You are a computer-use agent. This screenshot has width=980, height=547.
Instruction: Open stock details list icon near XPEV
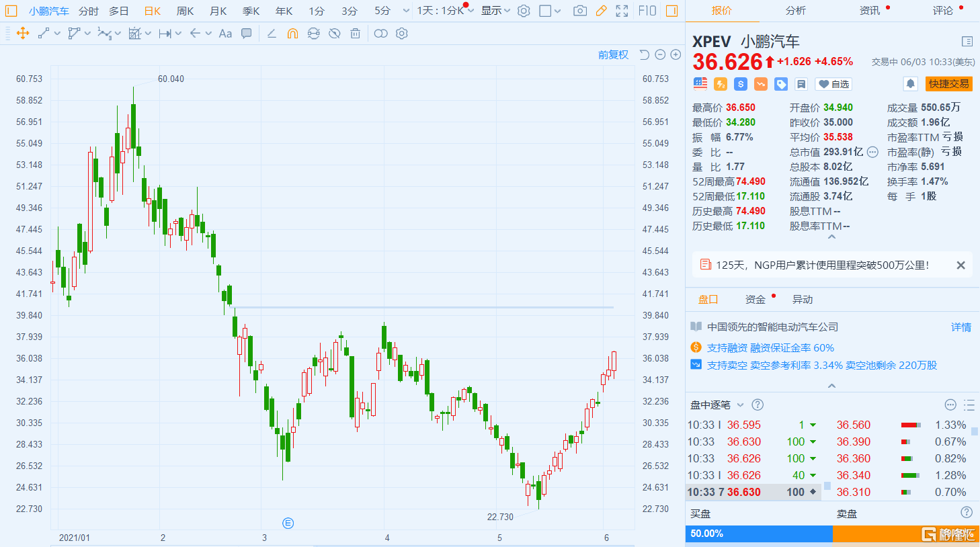point(967,42)
